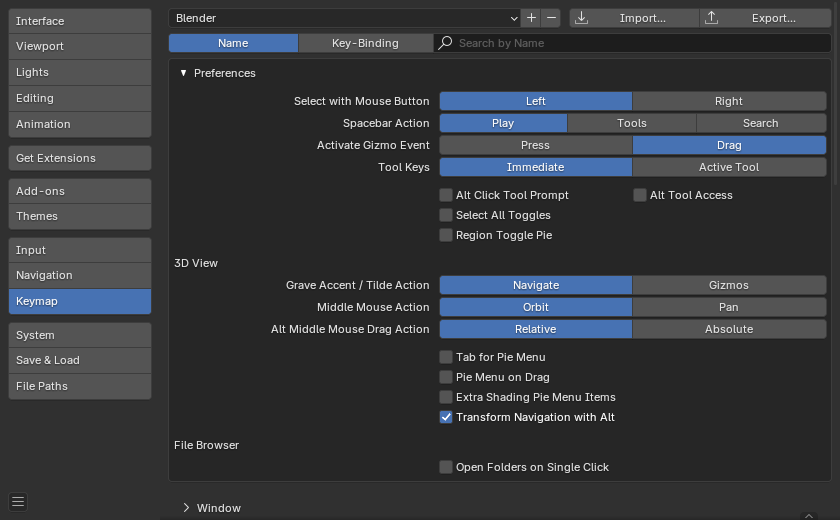Screen dimensions: 840x520
Task: Select the Keymap preferences section
Action: [x=80, y=302]
